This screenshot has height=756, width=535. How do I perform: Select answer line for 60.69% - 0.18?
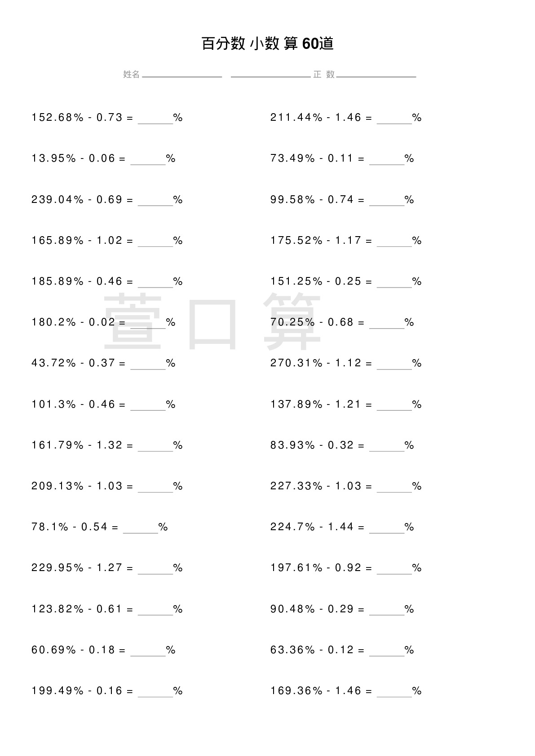click(x=148, y=651)
